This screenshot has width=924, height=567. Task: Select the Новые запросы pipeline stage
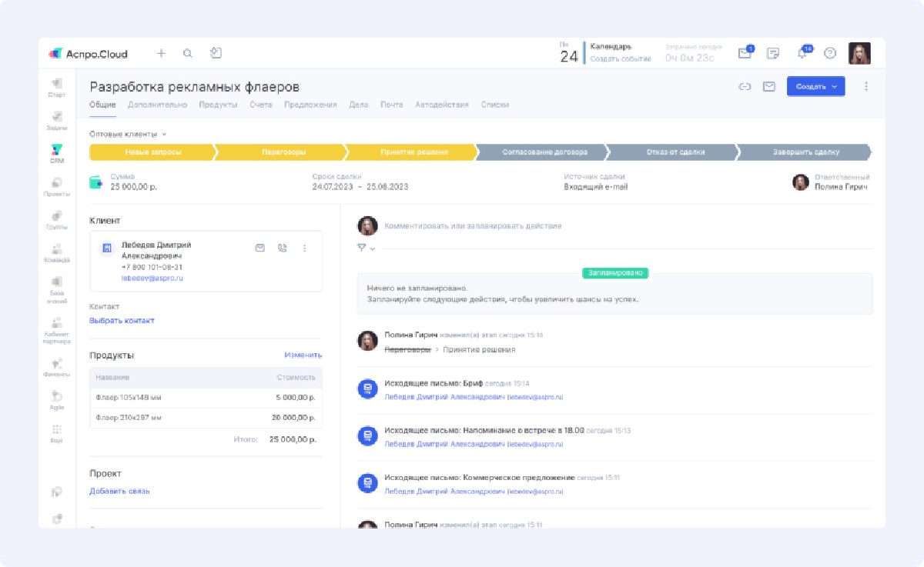click(x=152, y=152)
